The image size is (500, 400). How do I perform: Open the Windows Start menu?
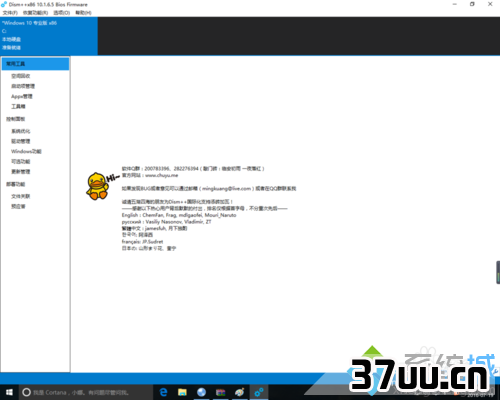coord(9,392)
